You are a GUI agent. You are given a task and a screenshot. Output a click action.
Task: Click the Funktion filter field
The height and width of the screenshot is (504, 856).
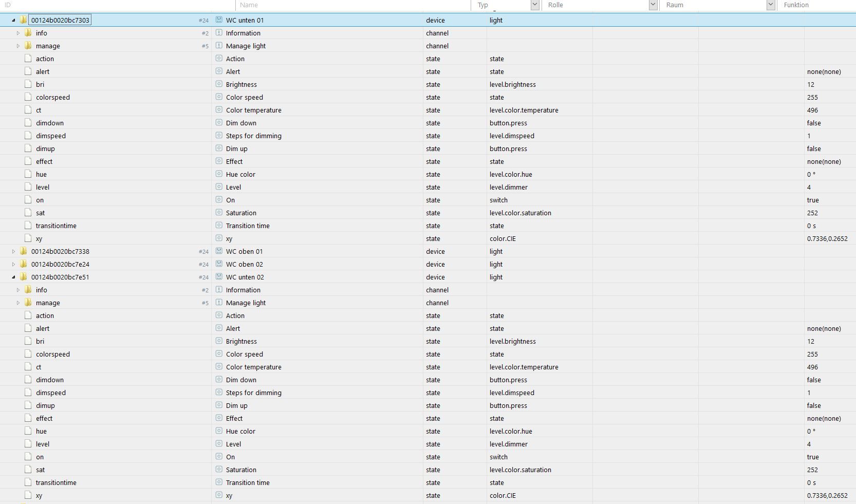pyautogui.click(x=817, y=5)
